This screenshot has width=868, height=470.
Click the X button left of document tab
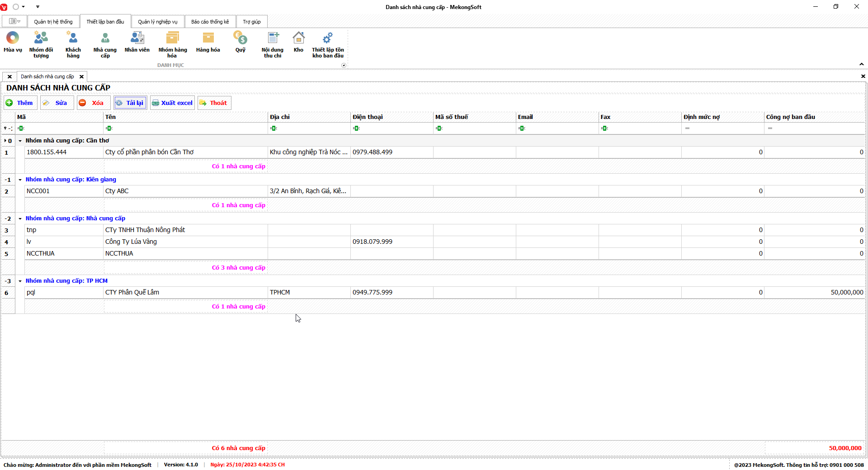point(9,77)
